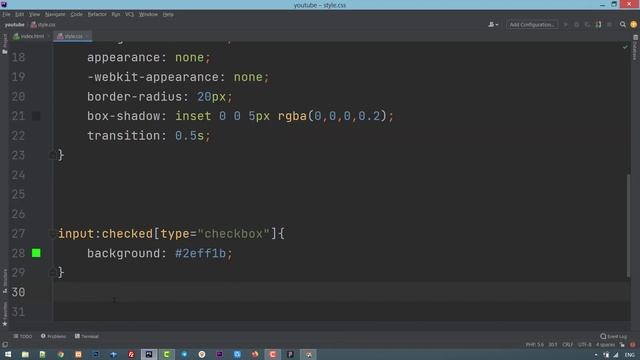Open the View menu
This screenshot has height=360, width=640.
click(34, 14)
